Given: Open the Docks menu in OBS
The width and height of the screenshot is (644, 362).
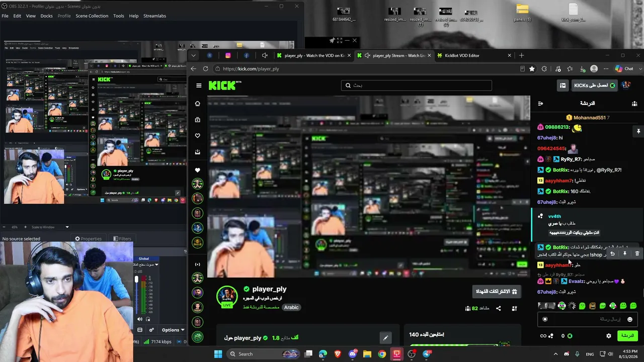Looking at the screenshot, I should tap(46, 16).
